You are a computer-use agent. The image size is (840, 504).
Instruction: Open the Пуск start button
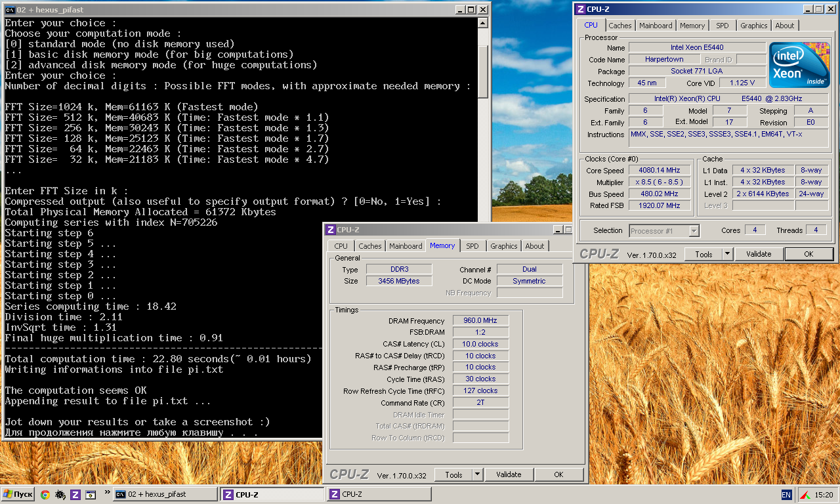[18, 494]
